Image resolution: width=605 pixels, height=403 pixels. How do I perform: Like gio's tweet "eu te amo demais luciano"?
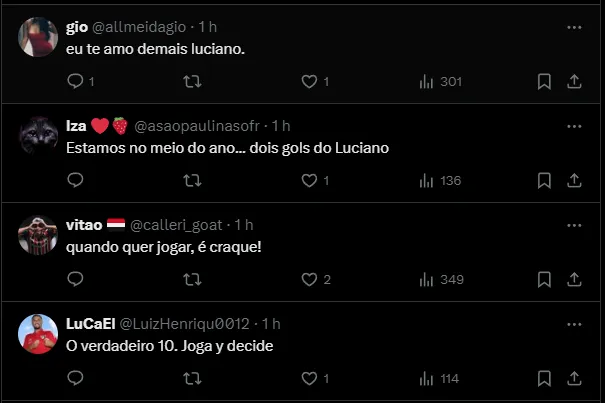(310, 82)
